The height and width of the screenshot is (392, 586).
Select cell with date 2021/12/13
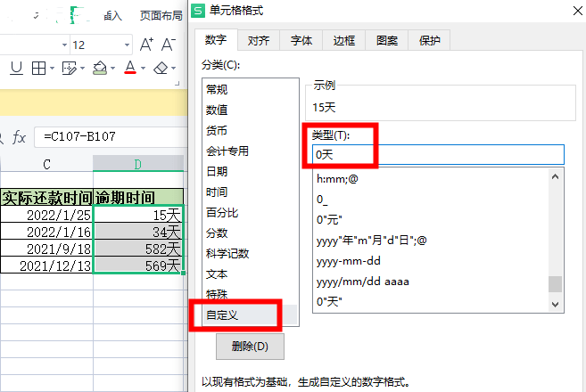pos(46,265)
